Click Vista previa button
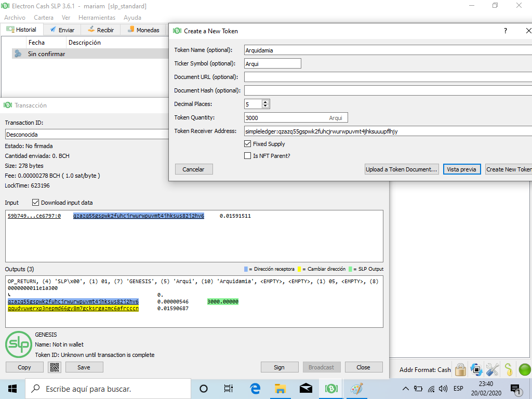This screenshot has height=399, width=532. pos(461,169)
